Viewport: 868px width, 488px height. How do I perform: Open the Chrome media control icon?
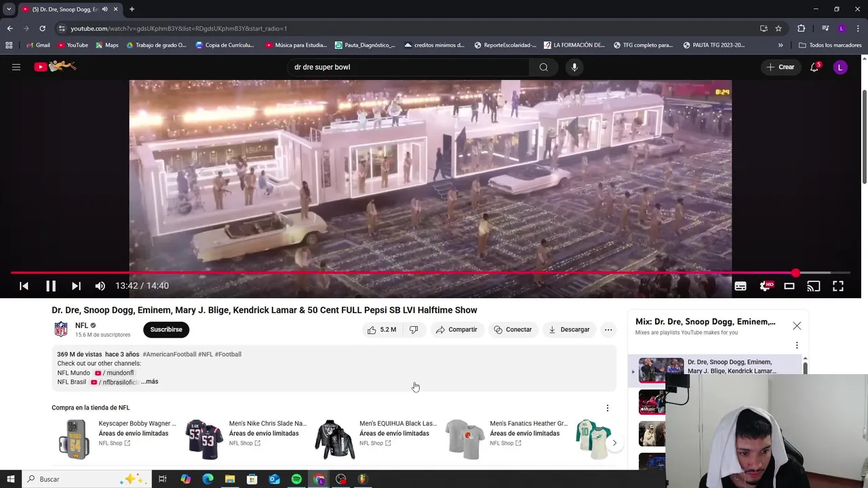tap(825, 28)
